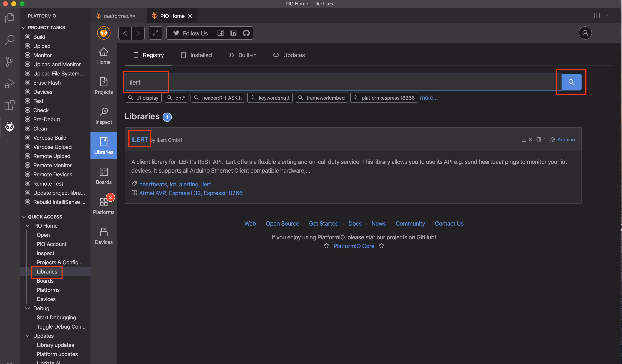Image resolution: width=622 pixels, height=364 pixels.
Task: Collapse the QUICK ACCESS section
Action: [x=24, y=217]
